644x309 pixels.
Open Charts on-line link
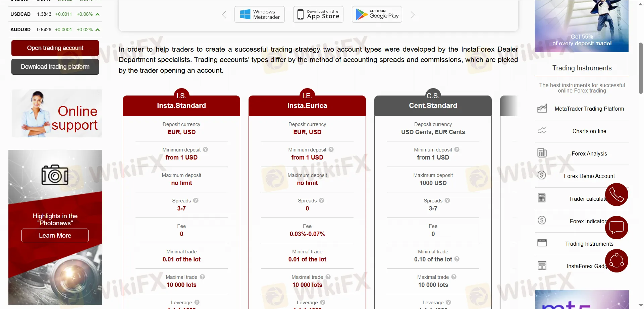tap(589, 131)
